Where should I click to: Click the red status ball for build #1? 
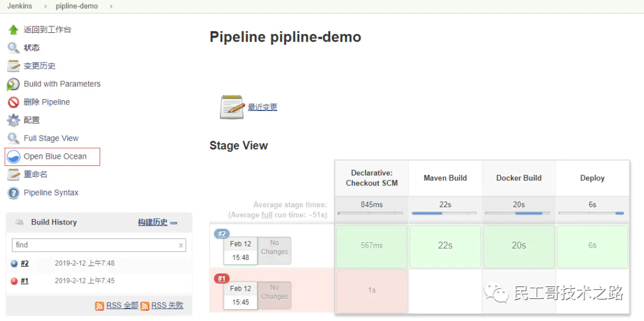(x=14, y=281)
